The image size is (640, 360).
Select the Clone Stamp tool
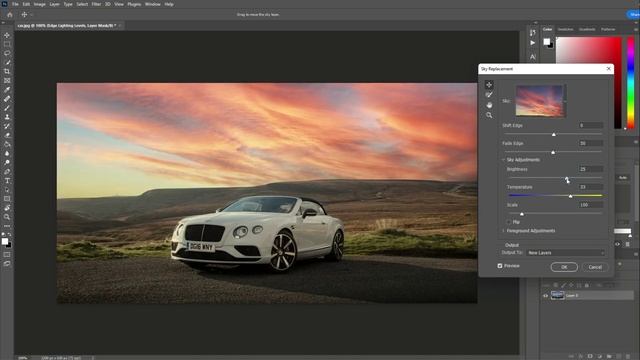(7, 117)
